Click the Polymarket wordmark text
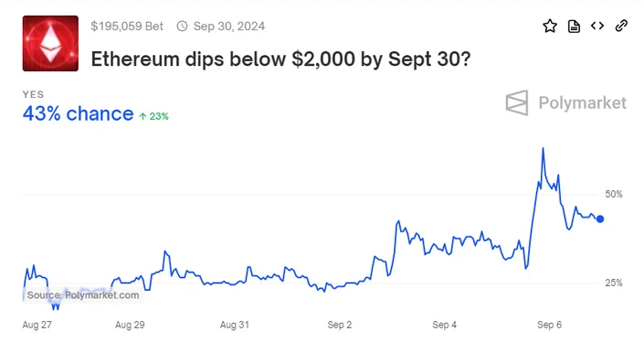This screenshot has height=342, width=644. coord(583,102)
